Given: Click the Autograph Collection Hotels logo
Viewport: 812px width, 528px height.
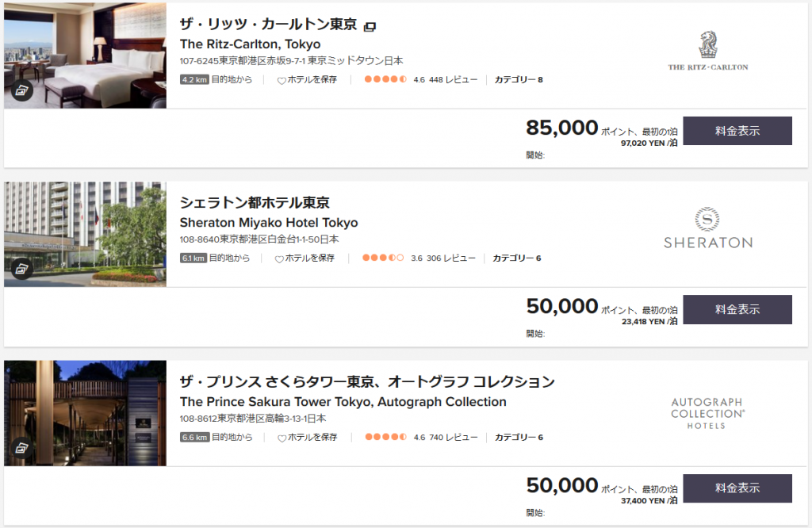Looking at the screenshot, I should click(707, 413).
